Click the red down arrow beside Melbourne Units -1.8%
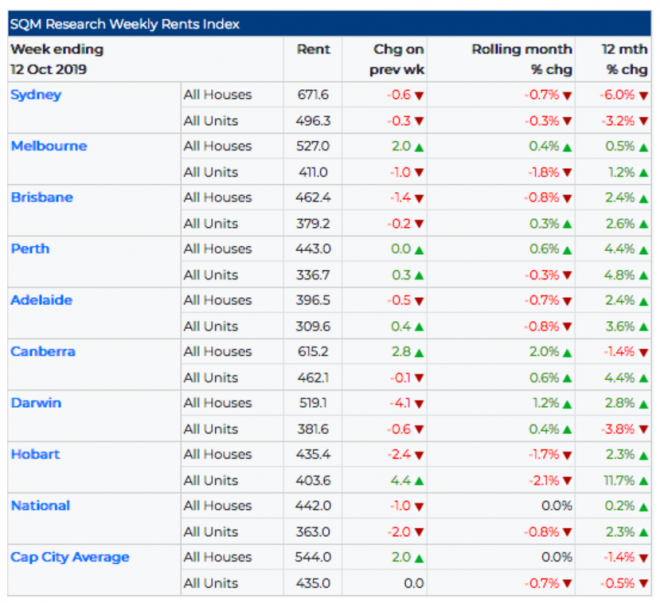The height and width of the screenshot is (603, 660). click(567, 173)
